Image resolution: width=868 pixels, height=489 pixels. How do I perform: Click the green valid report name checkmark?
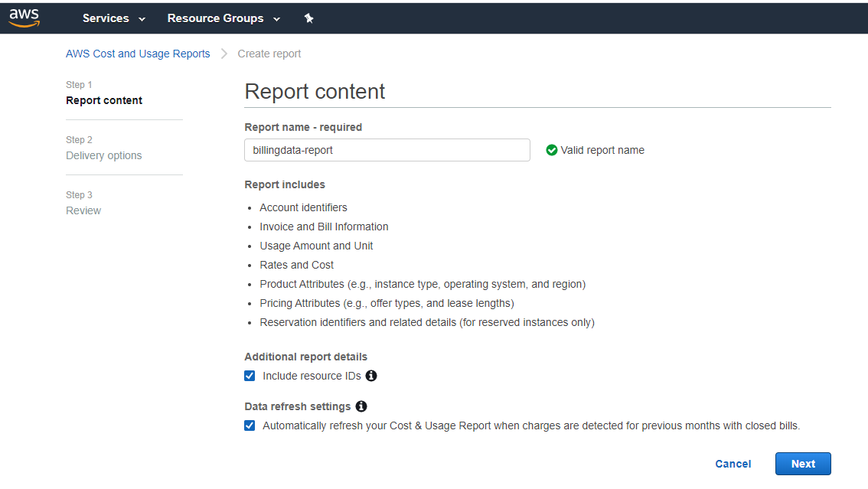pyautogui.click(x=551, y=151)
